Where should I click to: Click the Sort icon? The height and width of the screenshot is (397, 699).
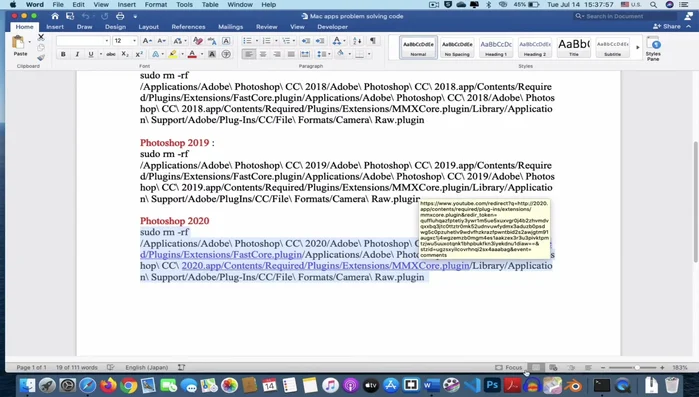tap(357, 41)
